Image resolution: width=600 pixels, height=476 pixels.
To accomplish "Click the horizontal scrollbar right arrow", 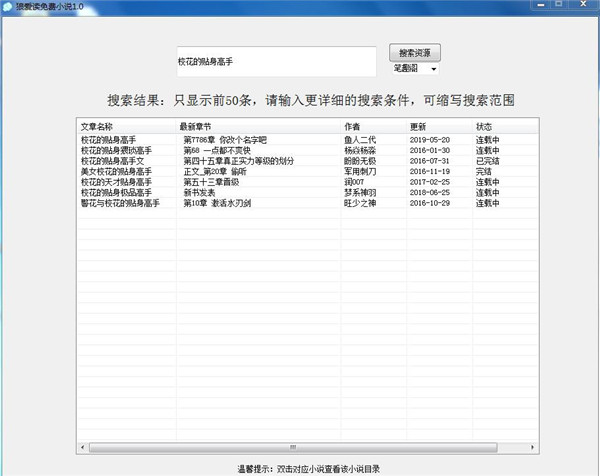I will [533, 447].
